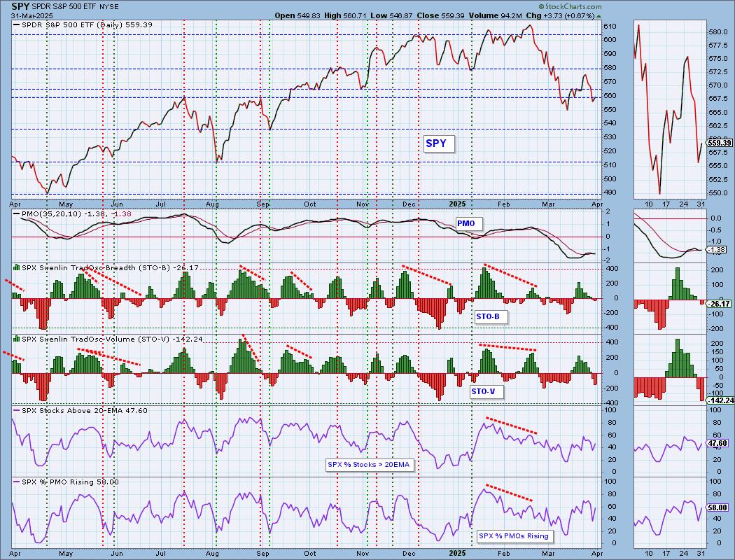The image size is (735, 560).
Task: Click the 58.00 value tag on right
Action: coord(718,508)
